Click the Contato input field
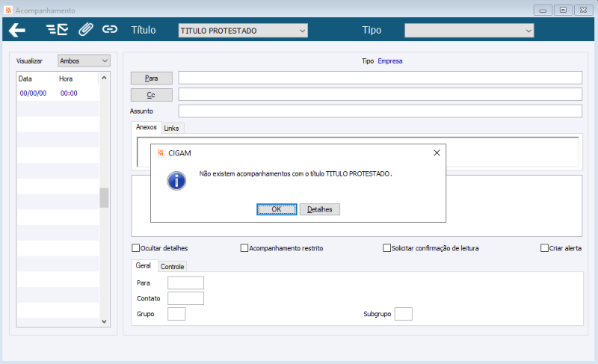The width and height of the screenshot is (598, 364). click(185, 298)
